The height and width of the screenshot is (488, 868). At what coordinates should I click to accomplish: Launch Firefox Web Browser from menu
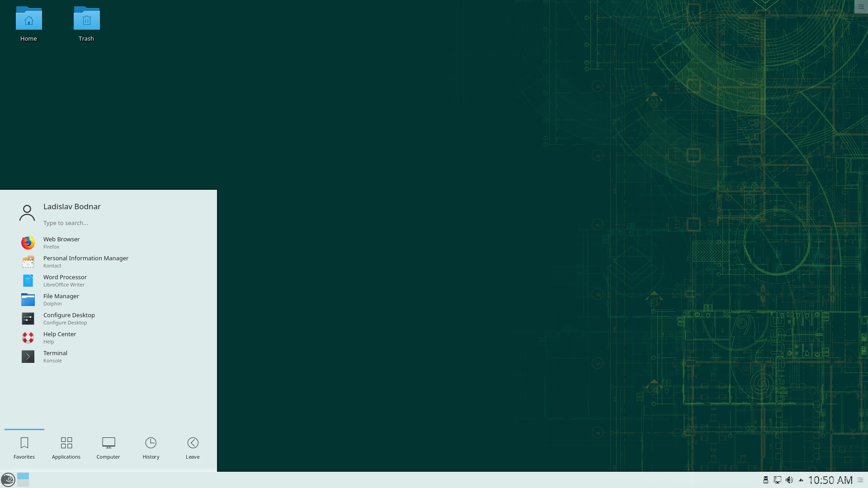(x=61, y=243)
